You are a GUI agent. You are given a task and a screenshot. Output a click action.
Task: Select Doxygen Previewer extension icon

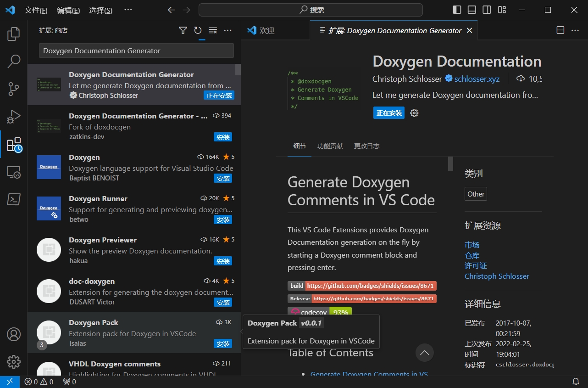click(x=49, y=250)
